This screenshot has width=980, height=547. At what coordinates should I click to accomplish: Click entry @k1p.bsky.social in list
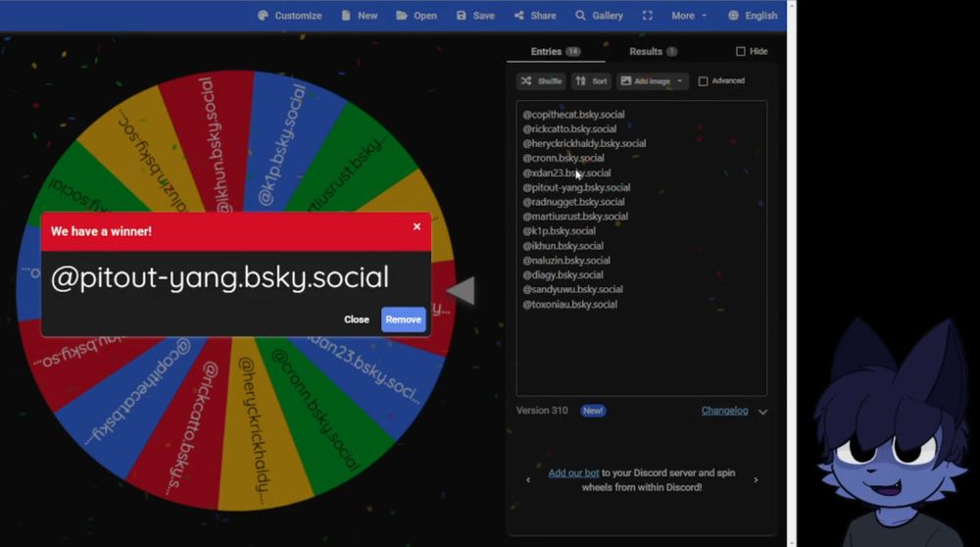(559, 230)
